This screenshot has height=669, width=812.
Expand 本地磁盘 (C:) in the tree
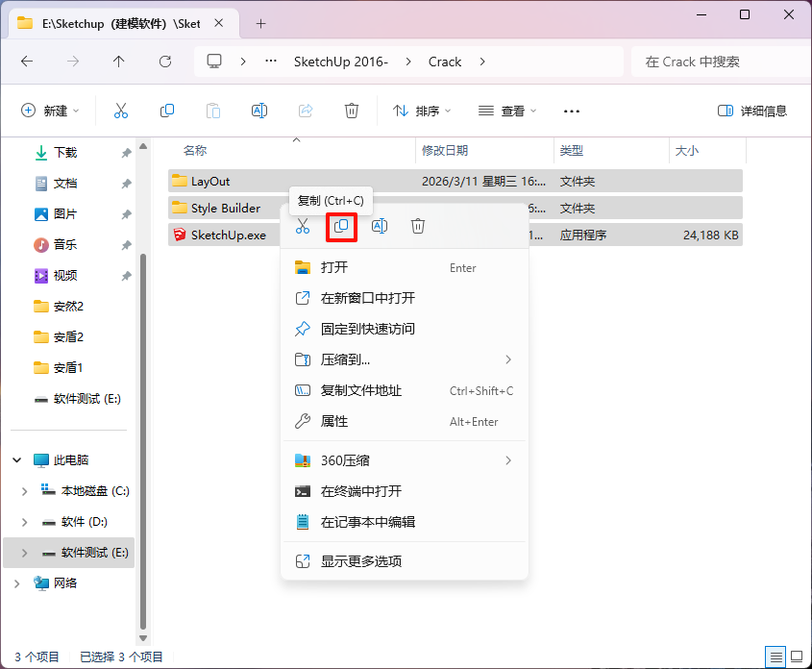(24, 491)
